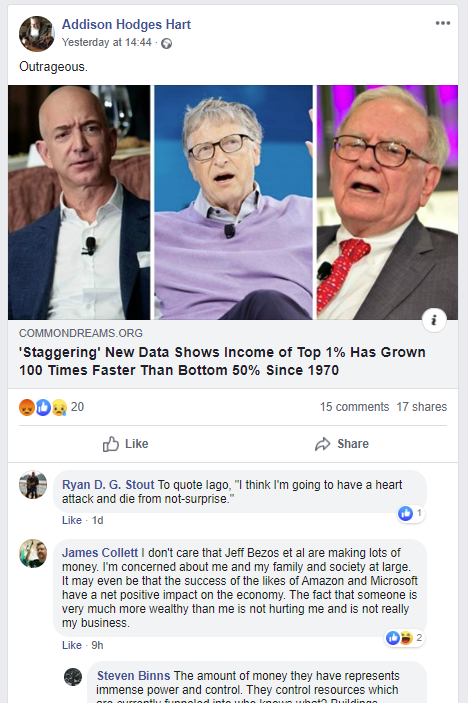The image size is (468, 703).
Task: Click the info 'i' icon on link preview
Action: click(434, 320)
